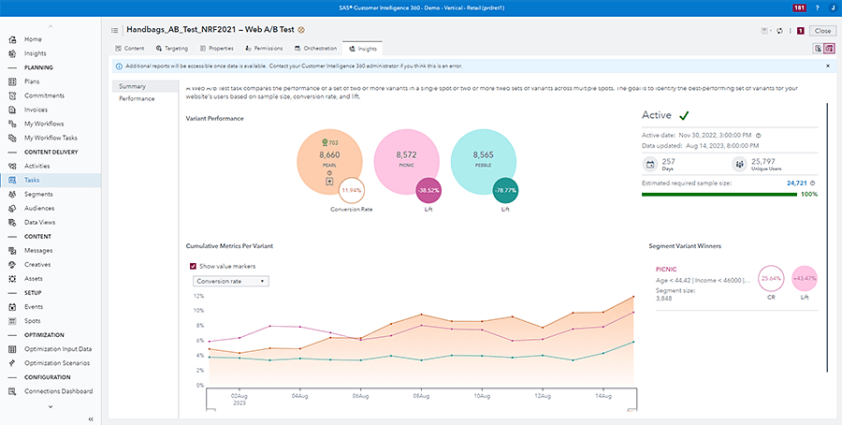Image resolution: width=842 pixels, height=425 pixels.
Task: Click the green sample size progress bar
Action: [719, 195]
